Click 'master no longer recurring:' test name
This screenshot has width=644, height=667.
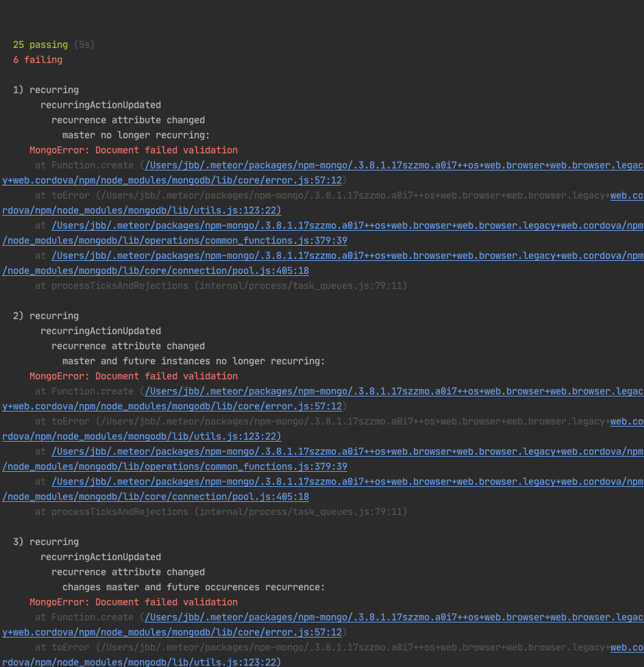pyautogui.click(x=136, y=136)
